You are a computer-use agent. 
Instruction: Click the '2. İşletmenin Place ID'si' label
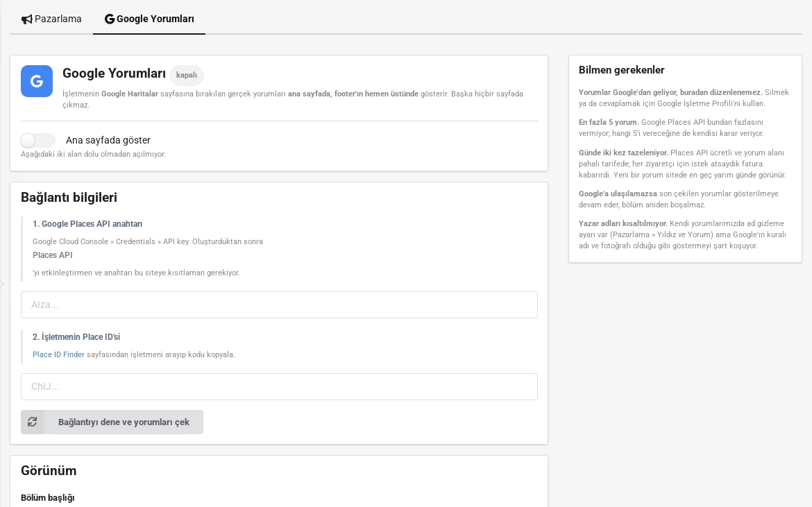coord(76,337)
